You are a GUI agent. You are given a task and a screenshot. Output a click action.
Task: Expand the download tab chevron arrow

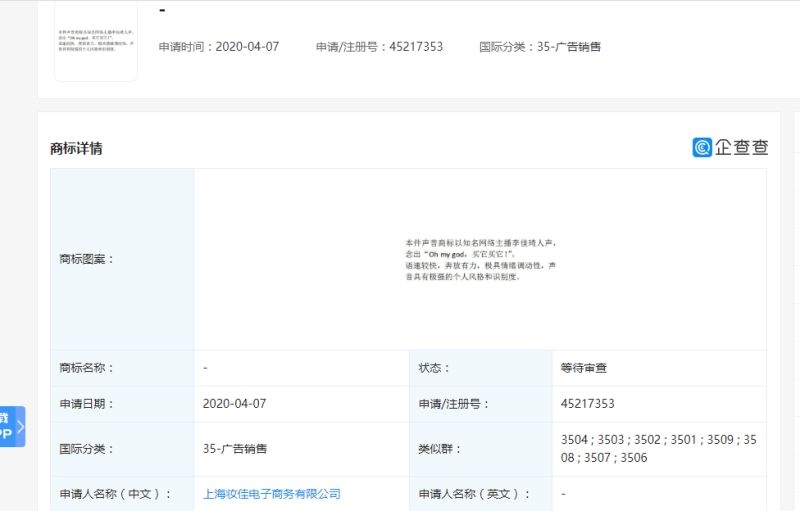(21, 427)
